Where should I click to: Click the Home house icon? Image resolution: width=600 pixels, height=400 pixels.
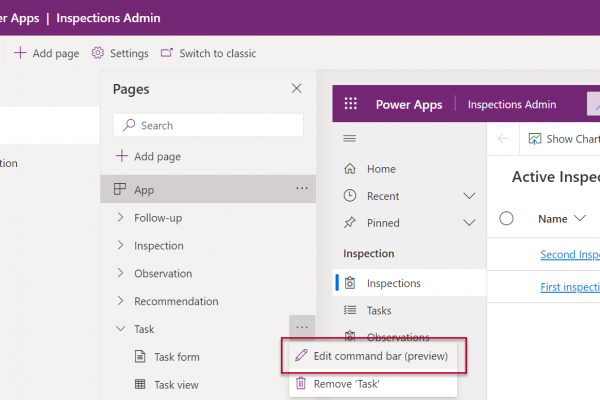pos(350,168)
